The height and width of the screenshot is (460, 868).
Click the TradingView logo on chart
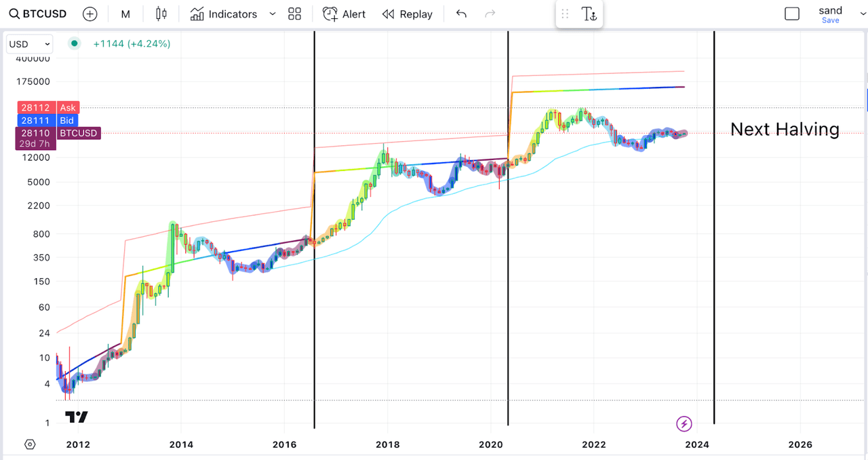(77, 417)
